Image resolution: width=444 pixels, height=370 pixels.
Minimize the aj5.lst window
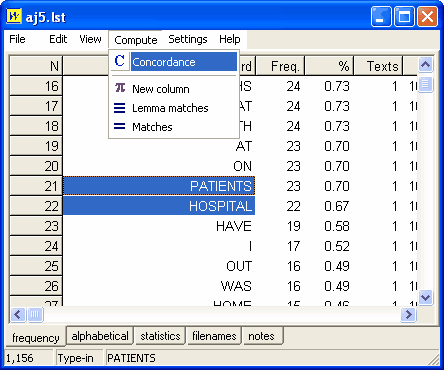(x=381, y=16)
